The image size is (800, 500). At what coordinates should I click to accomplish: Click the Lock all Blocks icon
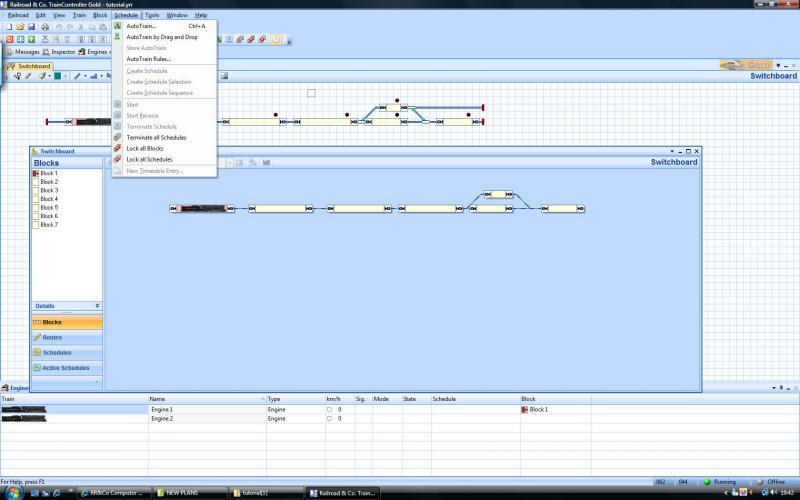point(118,148)
